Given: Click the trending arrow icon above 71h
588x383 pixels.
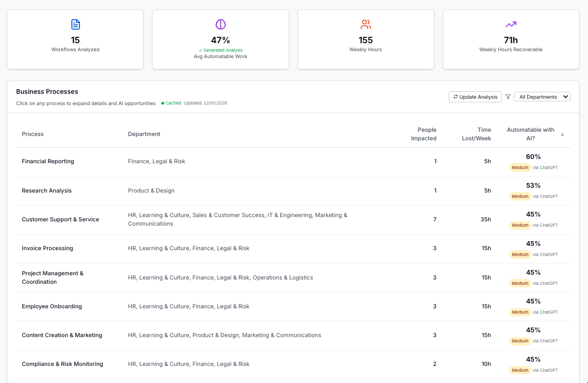Looking at the screenshot, I should [511, 25].
